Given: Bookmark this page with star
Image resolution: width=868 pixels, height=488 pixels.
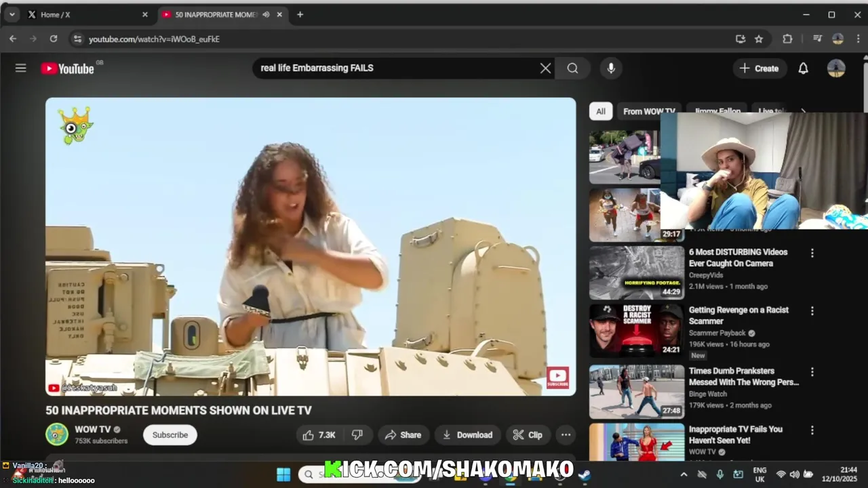Looking at the screenshot, I should point(759,39).
